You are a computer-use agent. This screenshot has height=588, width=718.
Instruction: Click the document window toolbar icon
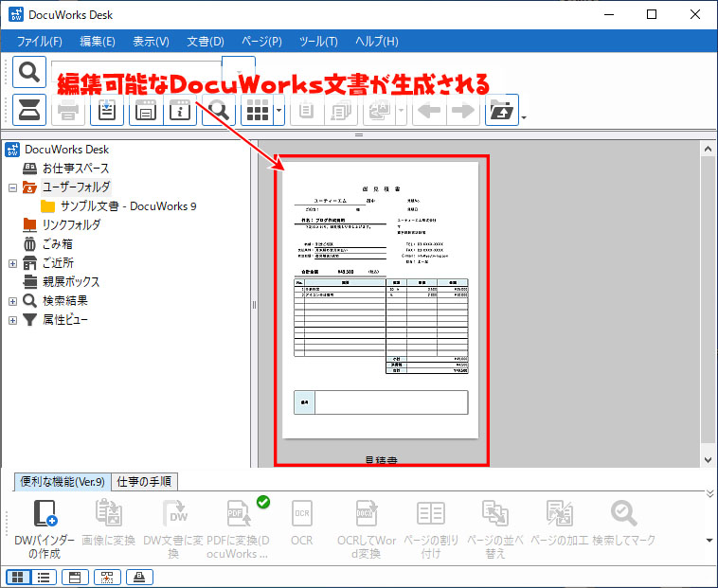146,110
